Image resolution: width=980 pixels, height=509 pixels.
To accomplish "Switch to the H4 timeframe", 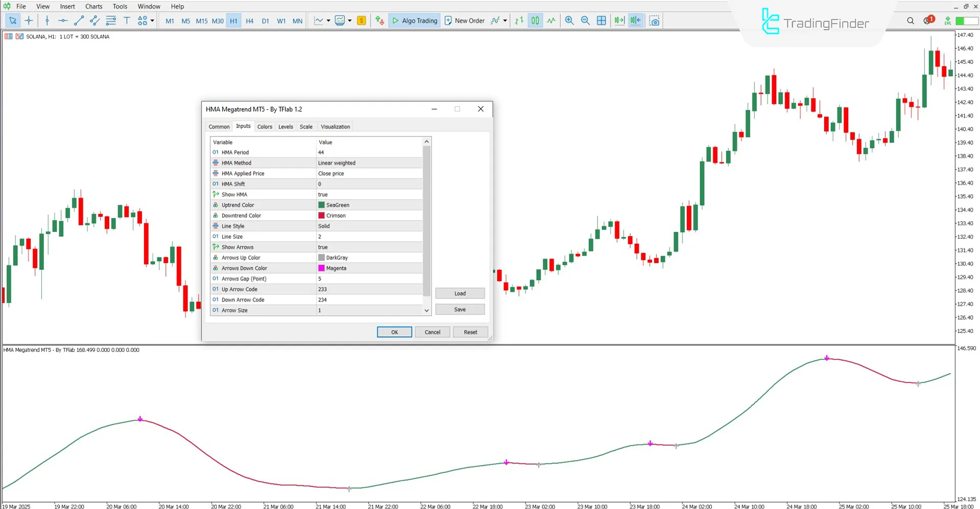I will 250,21.
